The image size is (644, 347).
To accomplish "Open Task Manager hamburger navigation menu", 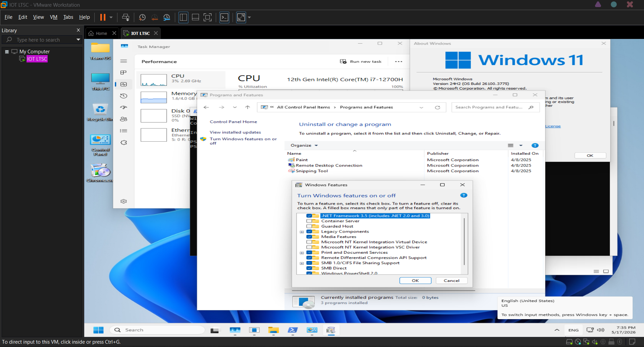I will [x=124, y=61].
